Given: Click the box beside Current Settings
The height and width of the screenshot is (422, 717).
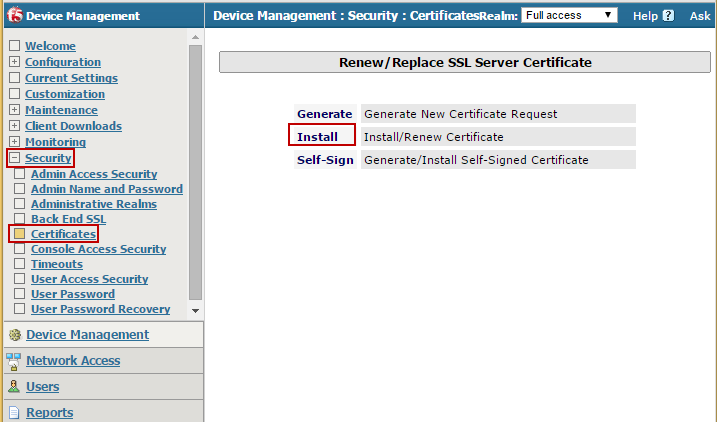Looking at the screenshot, I should pos(14,78).
